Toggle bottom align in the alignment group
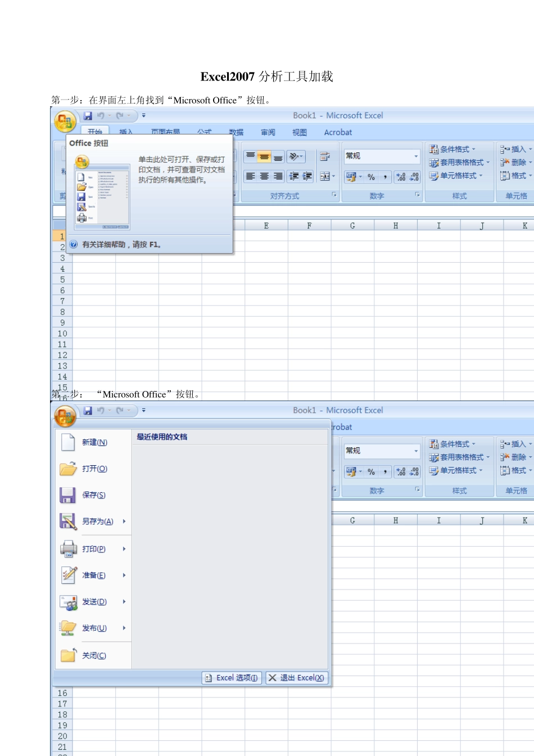Screen dimensions: 534x756 click(278, 157)
